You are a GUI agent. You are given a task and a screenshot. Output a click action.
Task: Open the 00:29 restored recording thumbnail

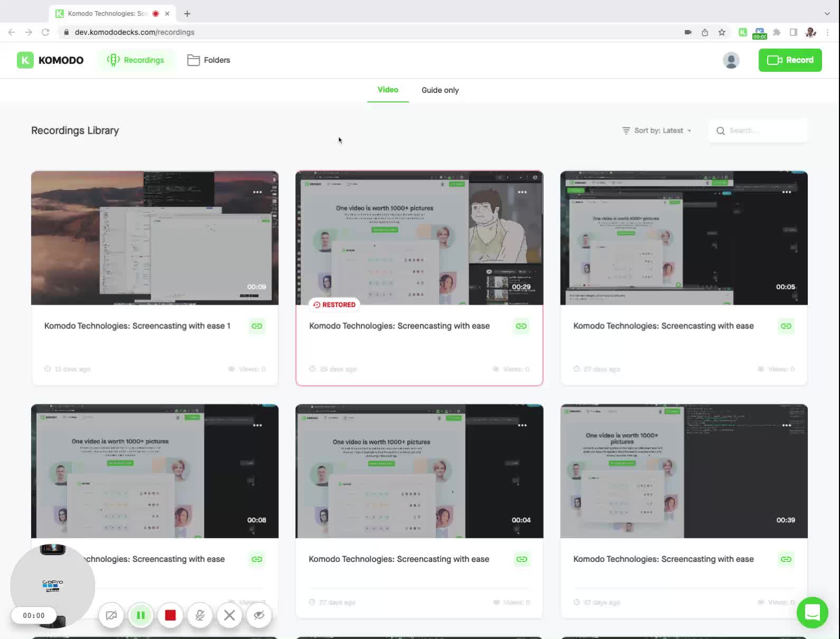[419, 238]
